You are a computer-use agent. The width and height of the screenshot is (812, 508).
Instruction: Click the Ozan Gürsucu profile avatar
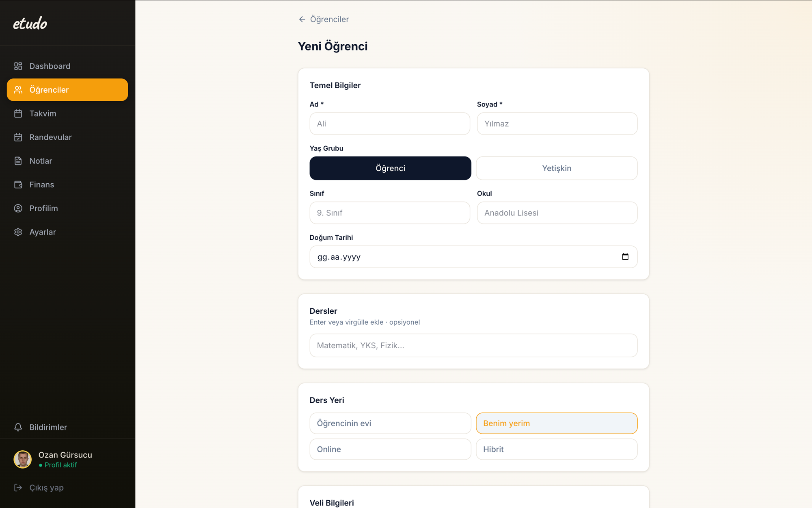pos(23,460)
